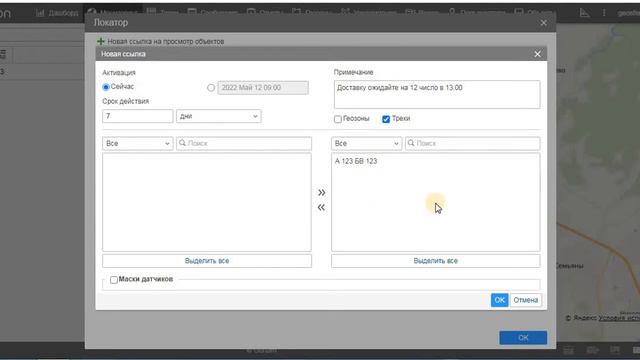This screenshot has height=360, width=640.
Task: Enable the Маски датчиков checkbox
Action: tap(114, 280)
